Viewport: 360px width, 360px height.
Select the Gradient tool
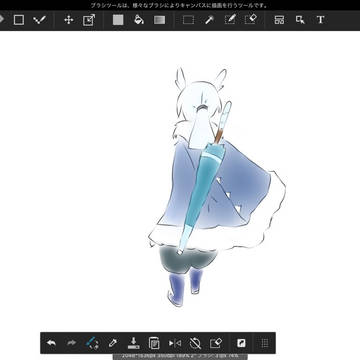tap(159, 20)
